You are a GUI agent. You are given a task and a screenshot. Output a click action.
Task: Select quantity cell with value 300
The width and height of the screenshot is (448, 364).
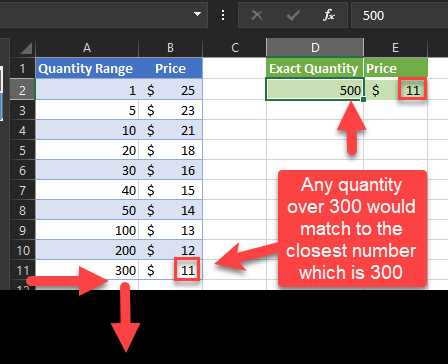(87, 270)
